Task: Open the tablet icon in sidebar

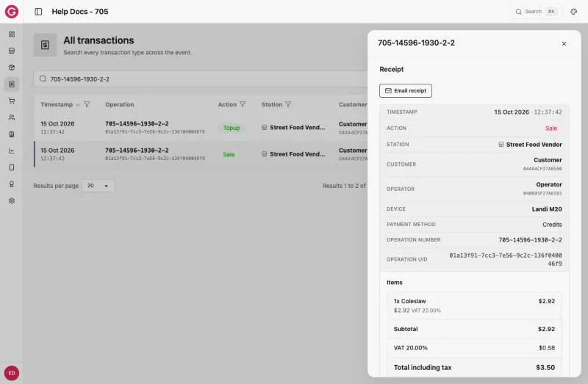Action: (x=12, y=167)
